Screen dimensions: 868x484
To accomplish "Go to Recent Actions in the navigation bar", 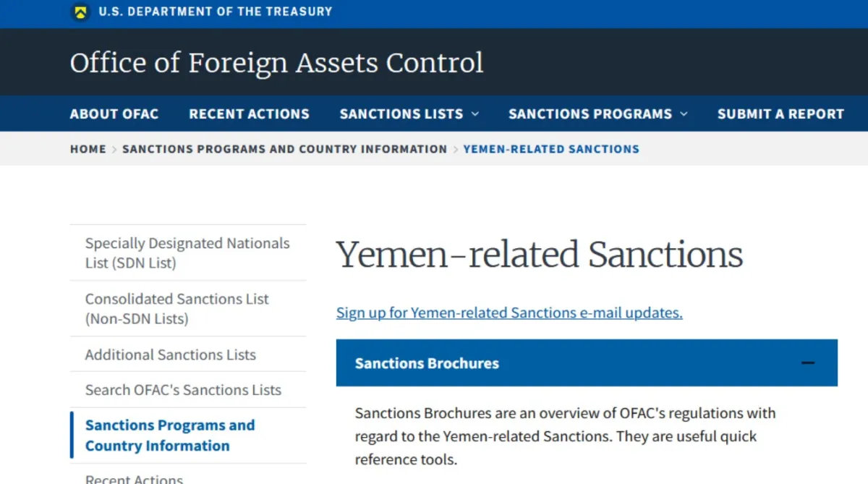I will [x=249, y=114].
